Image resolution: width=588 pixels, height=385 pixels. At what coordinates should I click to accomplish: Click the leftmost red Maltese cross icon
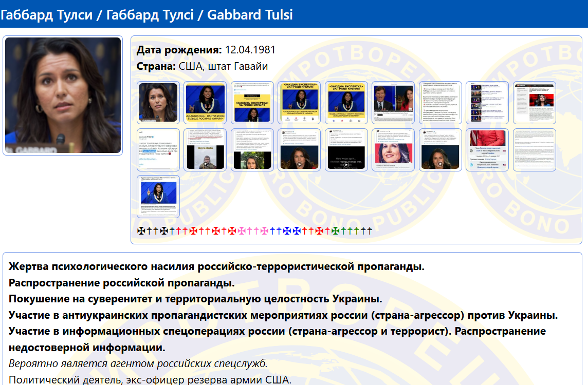pyautogui.click(x=193, y=231)
